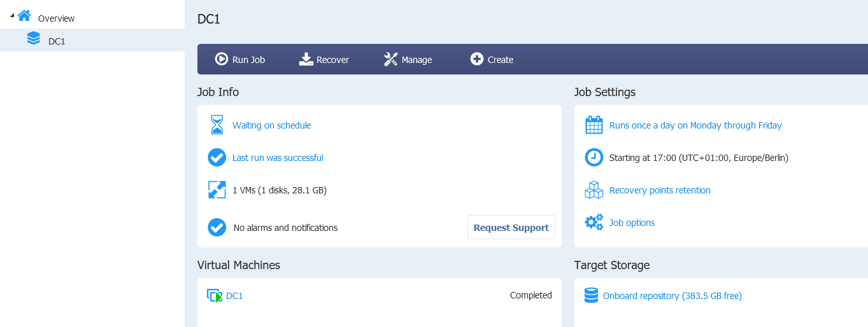Click the Run Job play icon
Screen dimensions: 868x327
[222, 59]
